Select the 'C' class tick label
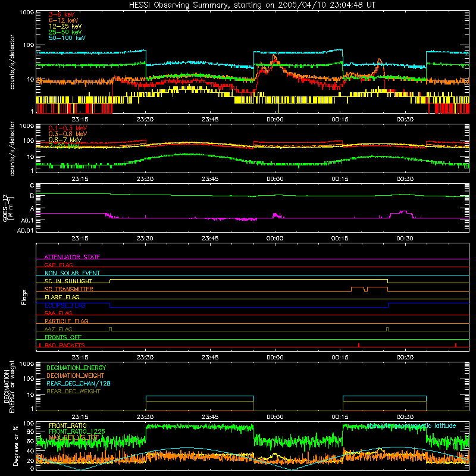Viewport: 476px width, 476px height. tap(32, 186)
